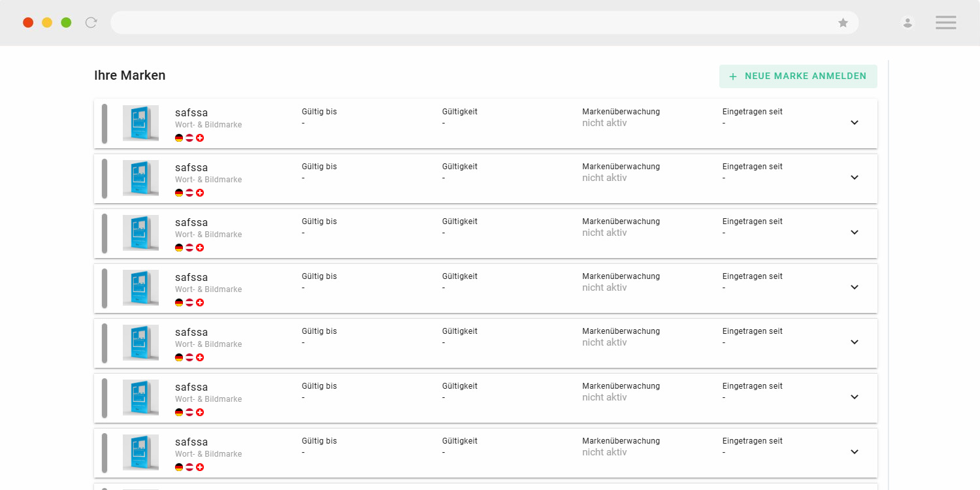Image resolution: width=980 pixels, height=490 pixels.
Task: Click the NEUE MARKE ANMELDEN button
Action: 798,76
